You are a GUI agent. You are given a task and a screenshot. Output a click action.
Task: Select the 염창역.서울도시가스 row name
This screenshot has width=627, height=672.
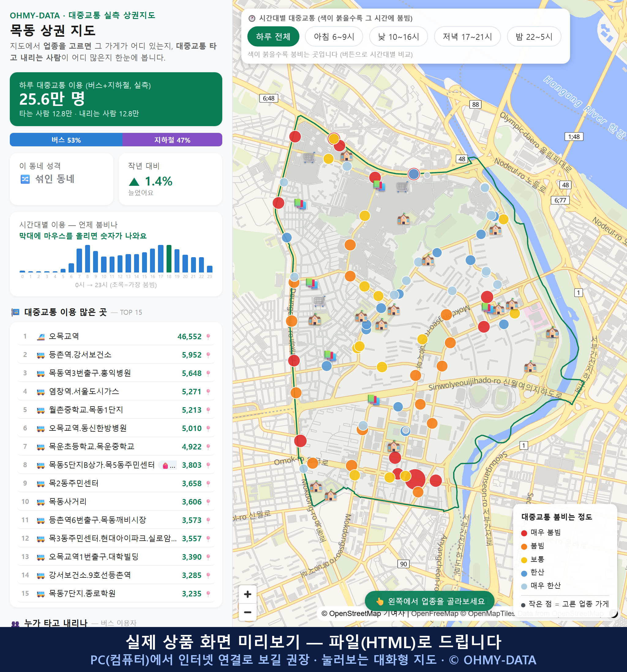tap(84, 392)
